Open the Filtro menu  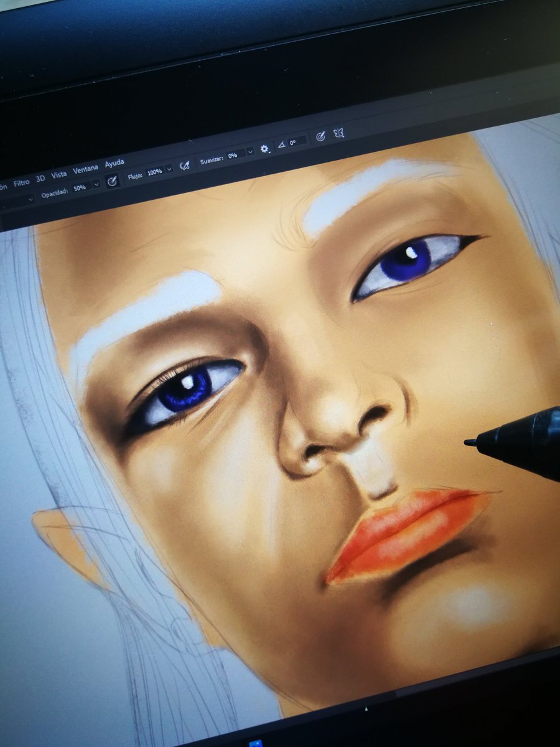pyautogui.click(x=22, y=183)
